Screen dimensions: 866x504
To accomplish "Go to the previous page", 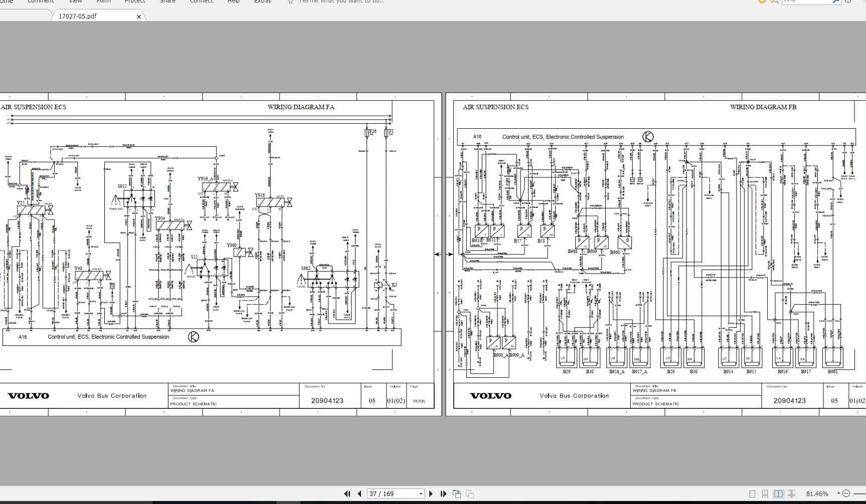I will coord(360,493).
